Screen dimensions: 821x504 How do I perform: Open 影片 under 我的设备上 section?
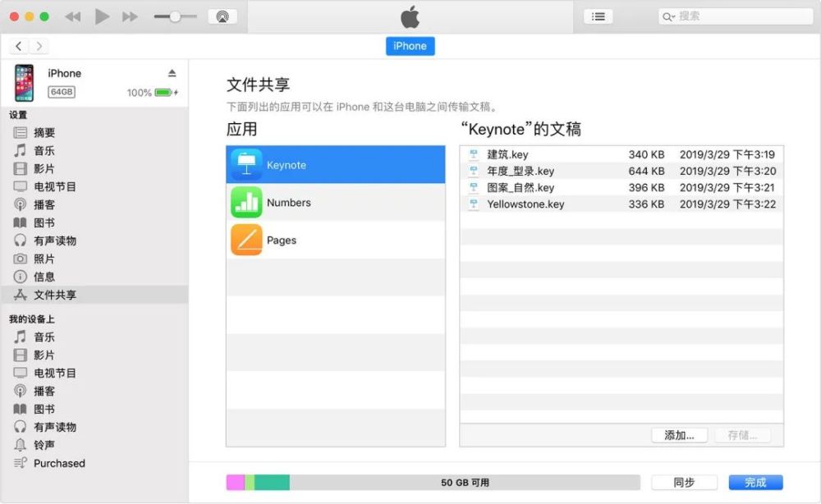click(94, 355)
